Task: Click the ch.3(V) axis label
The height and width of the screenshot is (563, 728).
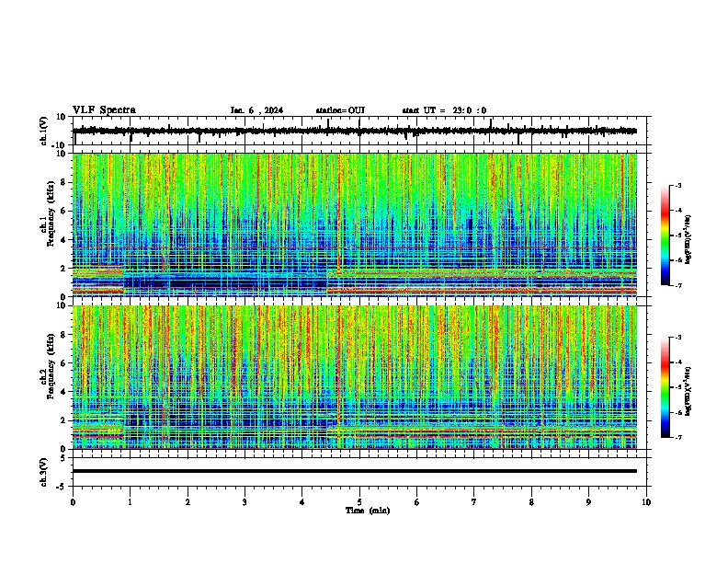Action: point(44,473)
